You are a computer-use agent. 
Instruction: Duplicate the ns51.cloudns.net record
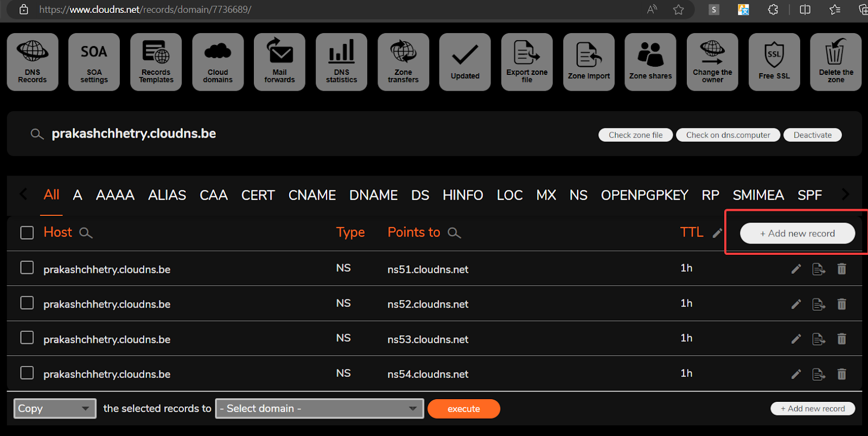pyautogui.click(x=819, y=269)
